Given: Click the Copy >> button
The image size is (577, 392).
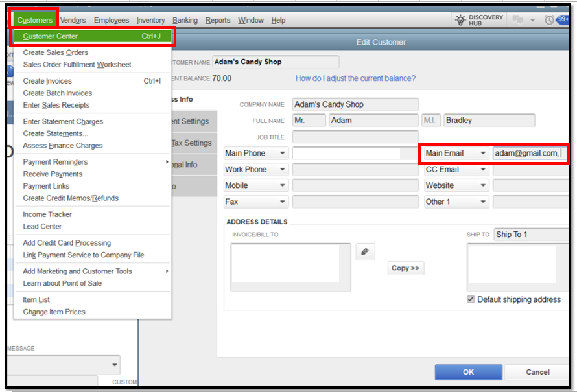Looking at the screenshot, I should click(405, 268).
